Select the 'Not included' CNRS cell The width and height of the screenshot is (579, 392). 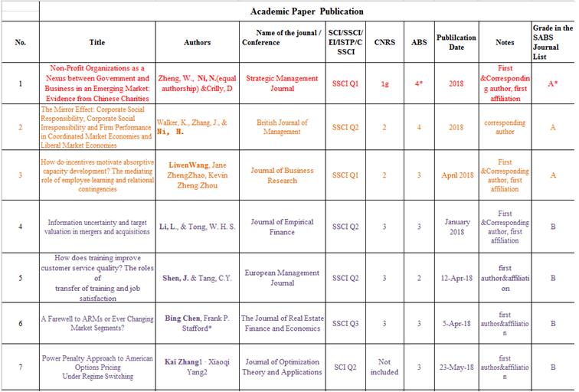384,367
